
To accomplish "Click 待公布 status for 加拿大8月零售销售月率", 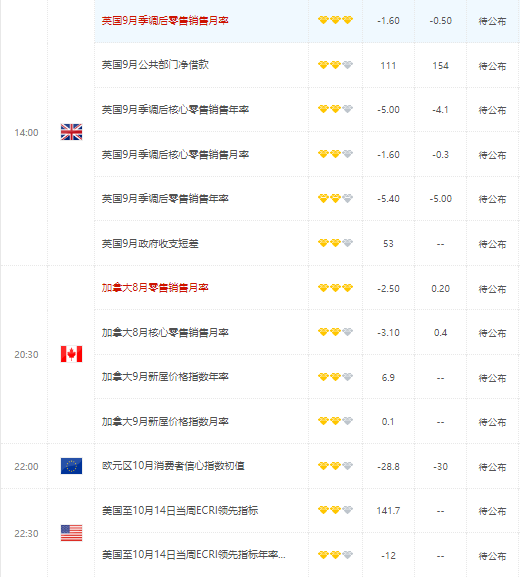I will (492, 289).
